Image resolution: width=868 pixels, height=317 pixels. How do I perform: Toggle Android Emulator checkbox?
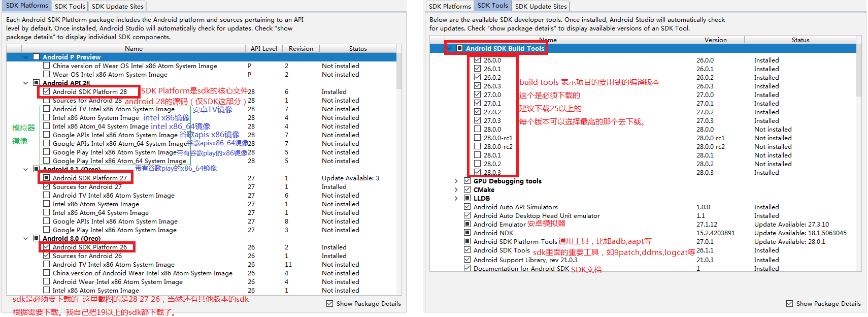click(467, 224)
